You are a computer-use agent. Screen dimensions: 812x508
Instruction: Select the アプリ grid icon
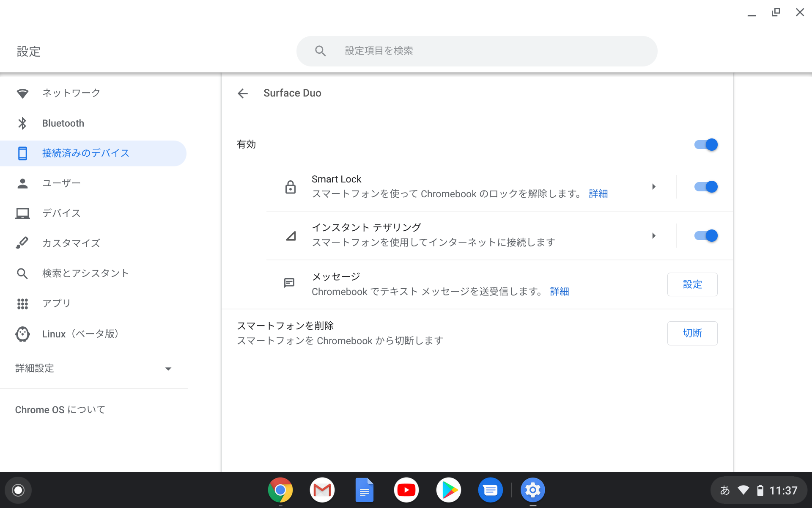coord(22,303)
